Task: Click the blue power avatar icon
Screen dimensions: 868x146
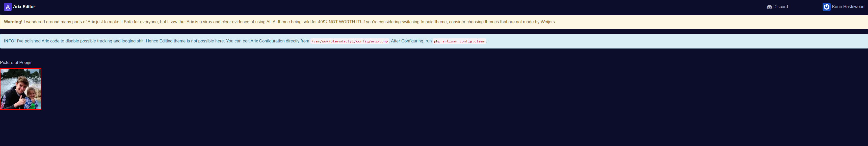Action: 826,7
